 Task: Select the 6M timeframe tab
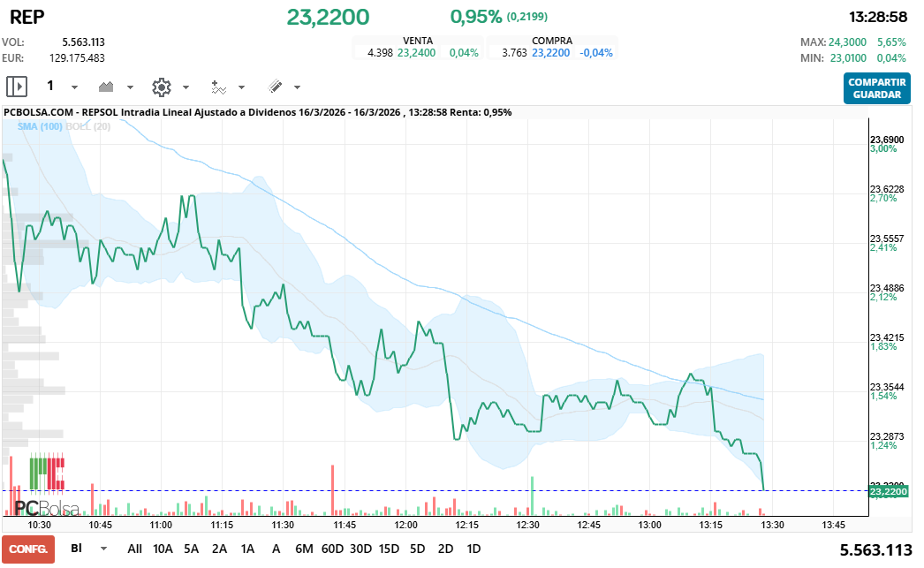pyautogui.click(x=304, y=549)
